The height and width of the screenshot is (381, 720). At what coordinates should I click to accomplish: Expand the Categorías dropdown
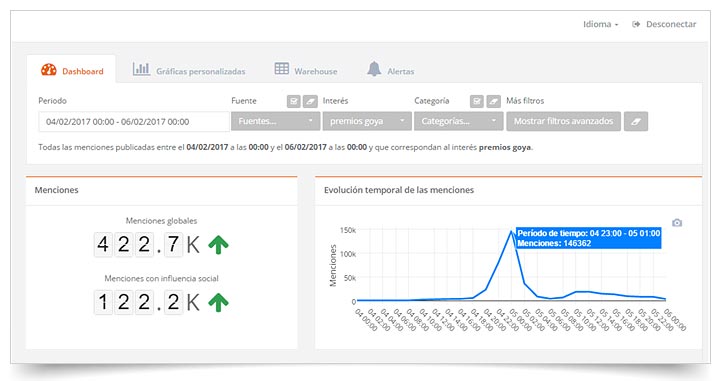coord(458,121)
